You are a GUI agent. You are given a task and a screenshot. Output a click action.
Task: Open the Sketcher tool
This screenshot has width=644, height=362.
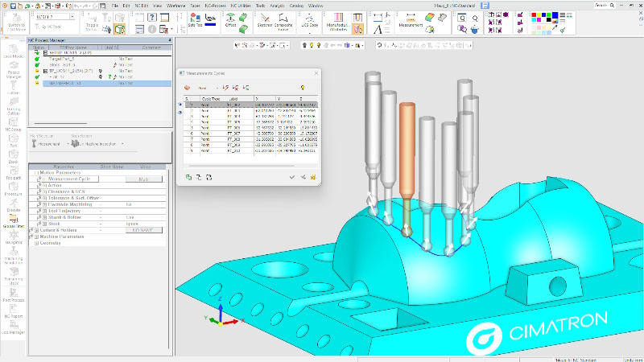tap(265, 19)
